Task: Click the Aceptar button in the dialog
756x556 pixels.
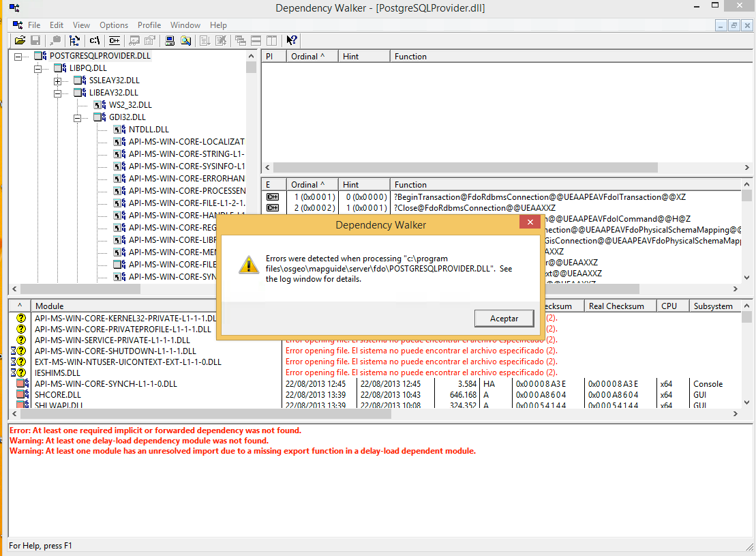Action: [504, 319]
